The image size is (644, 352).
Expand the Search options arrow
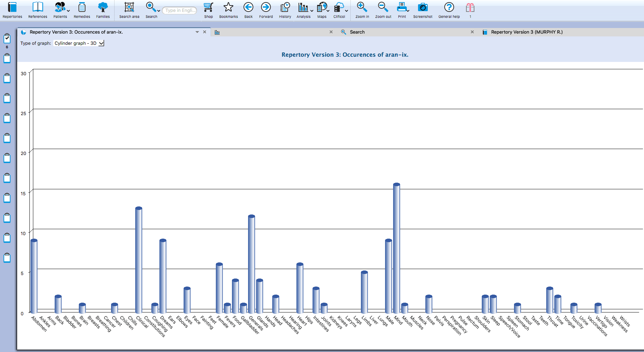tap(159, 11)
